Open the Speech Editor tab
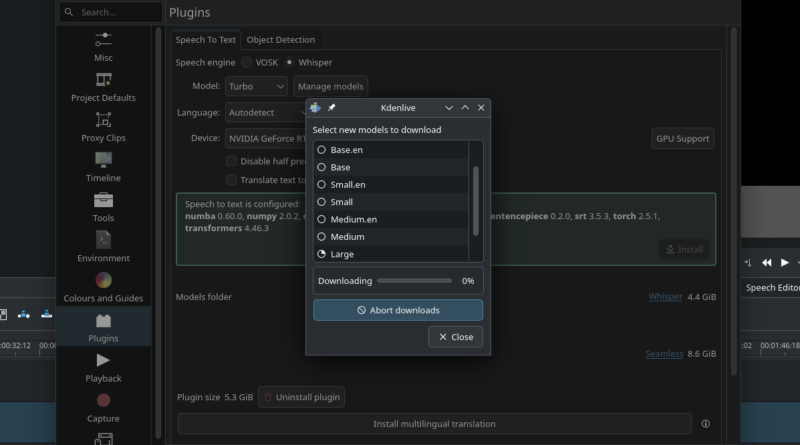Image resolution: width=800 pixels, height=445 pixels. 771,288
